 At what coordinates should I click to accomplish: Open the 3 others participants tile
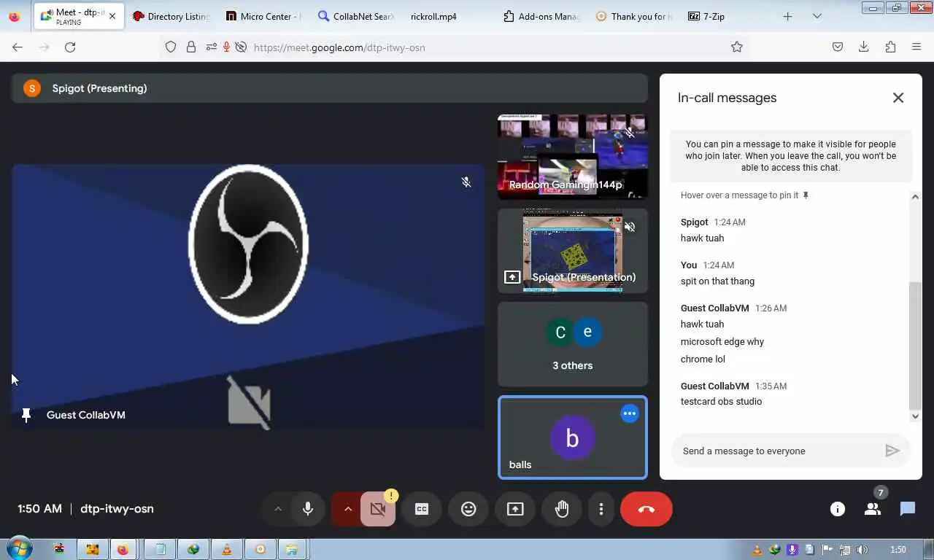[x=573, y=344]
